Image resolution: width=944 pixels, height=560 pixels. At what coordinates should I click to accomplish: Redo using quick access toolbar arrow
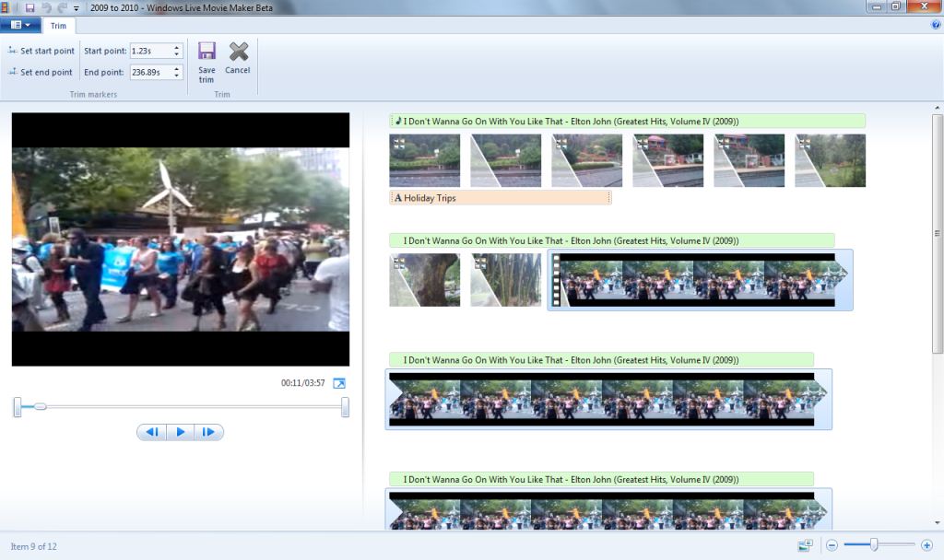62,7
